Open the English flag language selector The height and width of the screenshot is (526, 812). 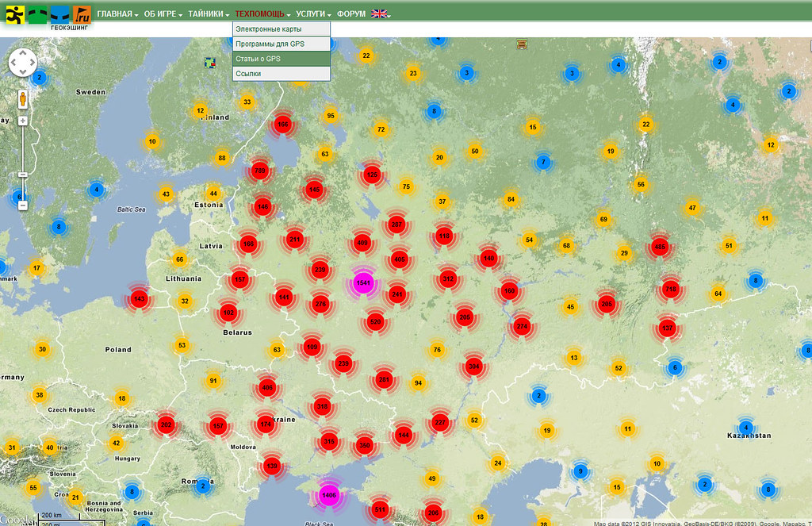point(380,13)
